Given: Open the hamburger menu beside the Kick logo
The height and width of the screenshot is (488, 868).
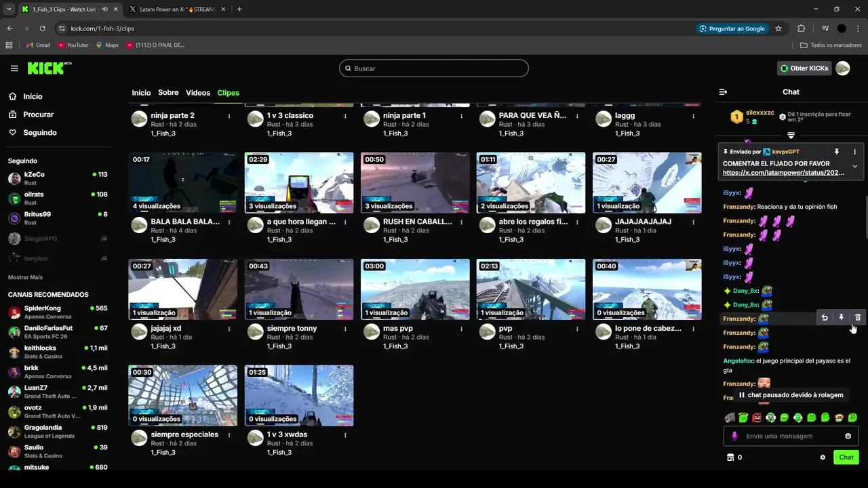Looking at the screenshot, I should coord(14,68).
